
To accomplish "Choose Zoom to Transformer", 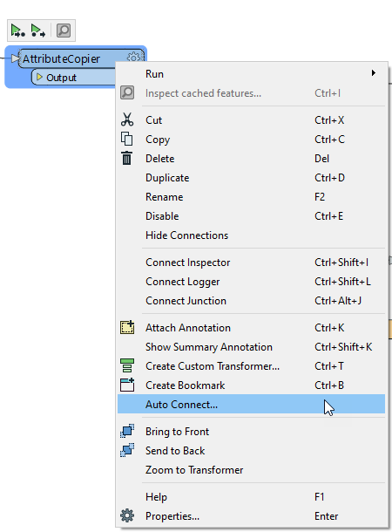I will tap(251, 470).
